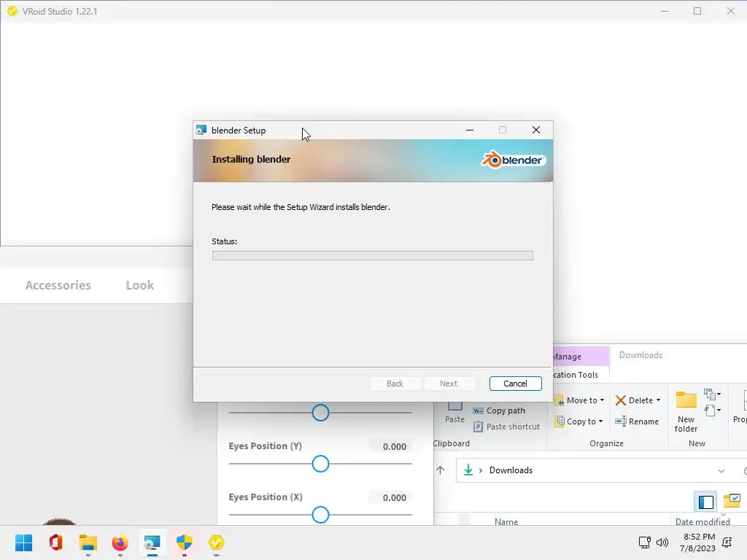Image resolution: width=747 pixels, height=560 pixels.
Task: Open the Easy access dropdown icon
Action: pyautogui.click(x=712, y=411)
